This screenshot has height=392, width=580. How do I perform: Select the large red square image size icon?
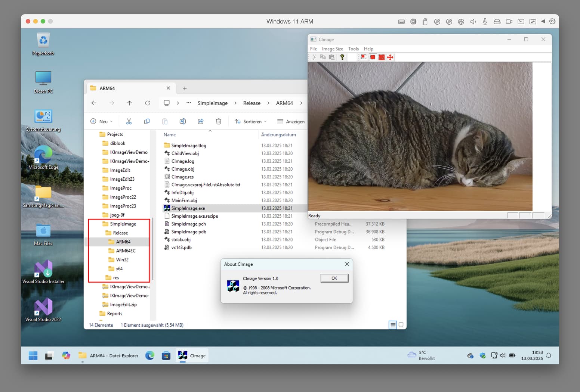(381, 57)
